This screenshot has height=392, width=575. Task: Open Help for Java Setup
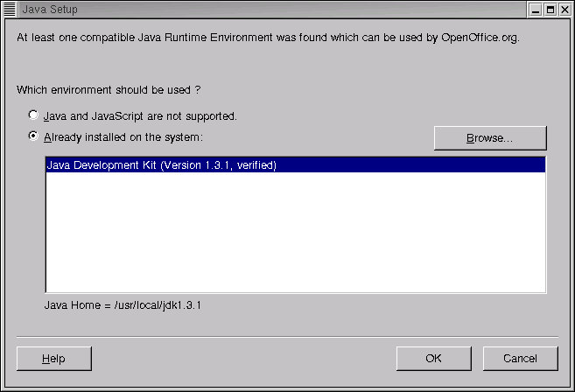53,358
